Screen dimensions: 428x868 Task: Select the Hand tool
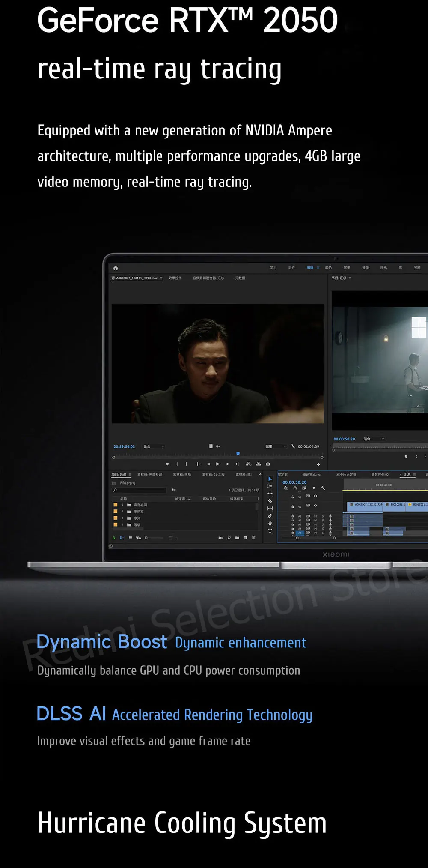tap(270, 524)
